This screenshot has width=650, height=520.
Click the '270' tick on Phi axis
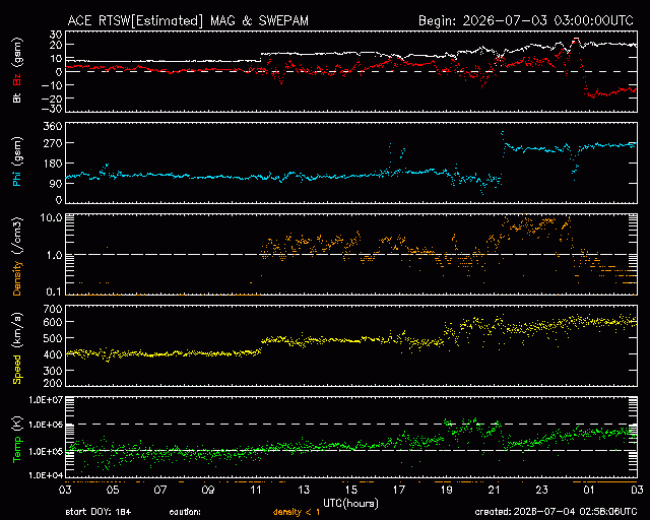[x=53, y=143]
